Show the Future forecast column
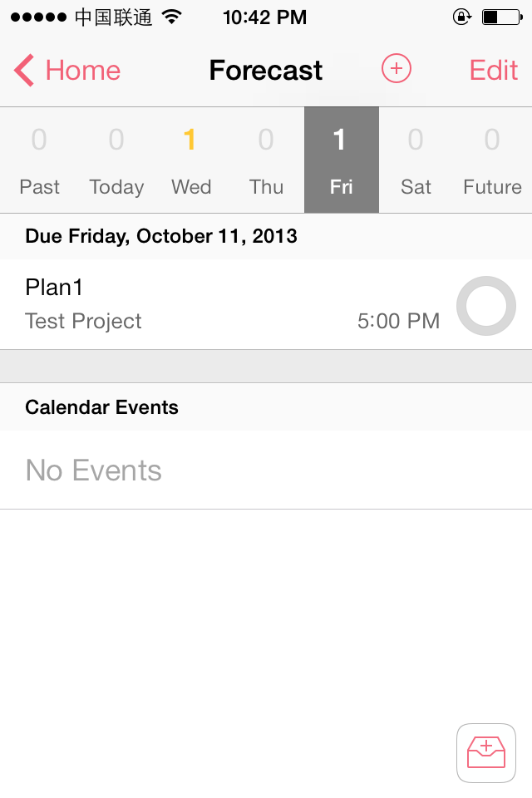The image size is (532, 798). [x=492, y=160]
